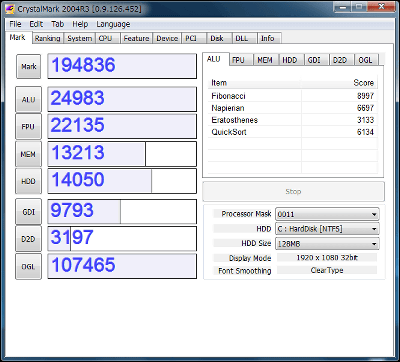The width and height of the screenshot is (400, 362).
Task: Select the QuickSort row
Action: [x=293, y=132]
